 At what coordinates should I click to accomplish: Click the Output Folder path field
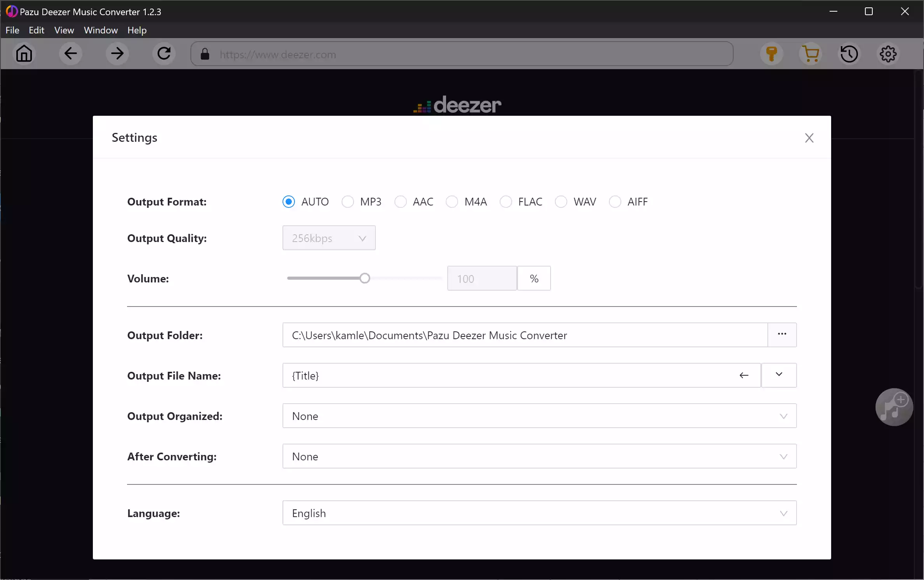click(525, 335)
